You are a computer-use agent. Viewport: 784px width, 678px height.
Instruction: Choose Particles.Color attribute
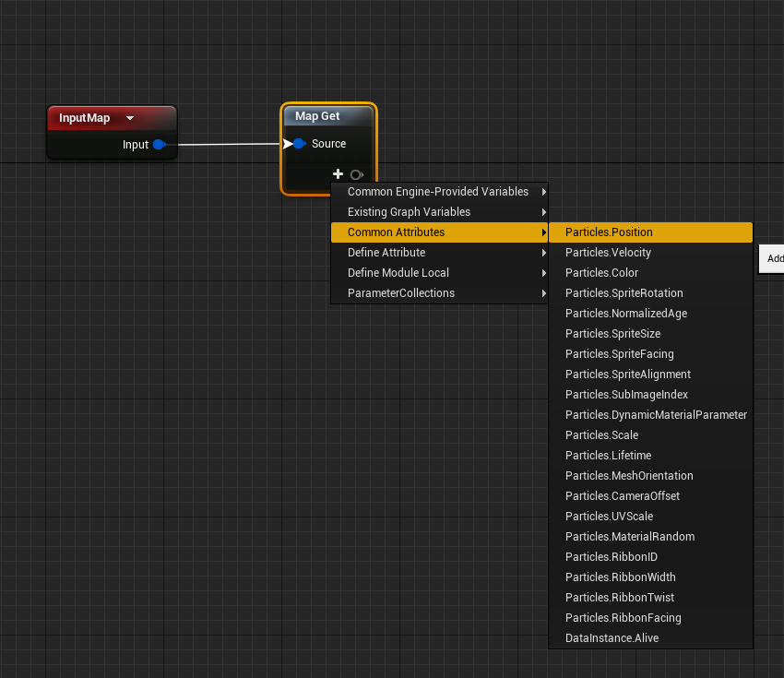pos(650,273)
